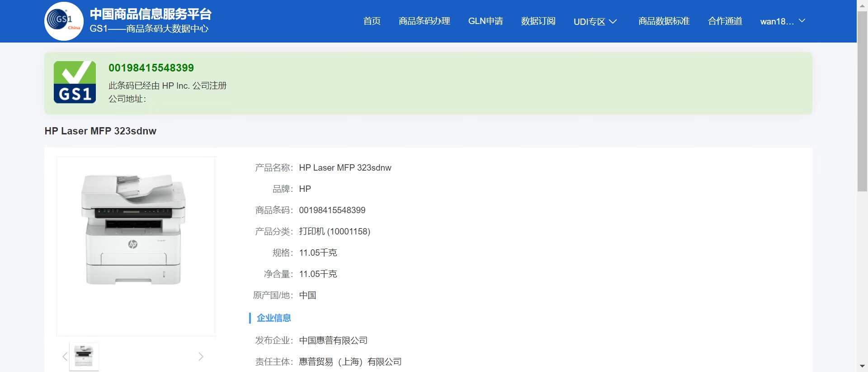
Task: Click the green GS1 checkmark badge
Action: [x=75, y=82]
